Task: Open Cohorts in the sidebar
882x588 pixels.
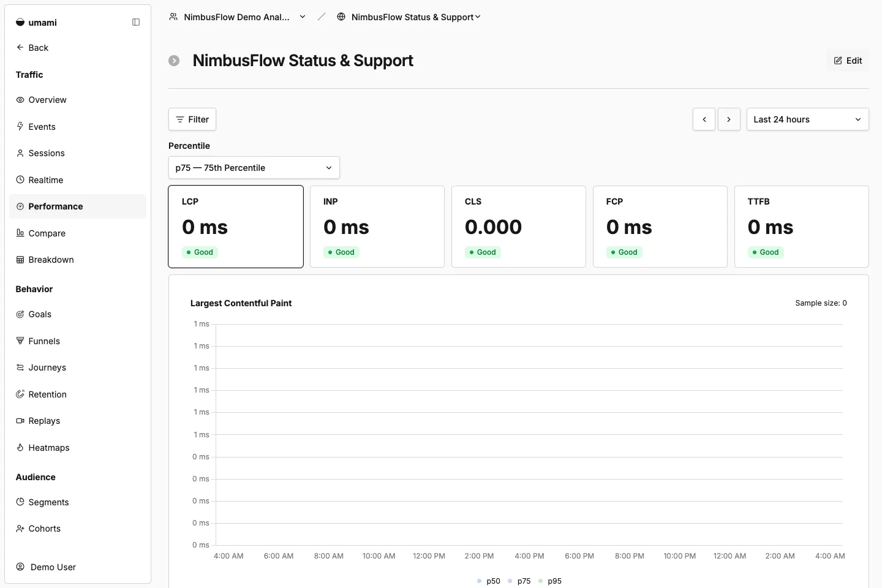Action: [x=78, y=528]
